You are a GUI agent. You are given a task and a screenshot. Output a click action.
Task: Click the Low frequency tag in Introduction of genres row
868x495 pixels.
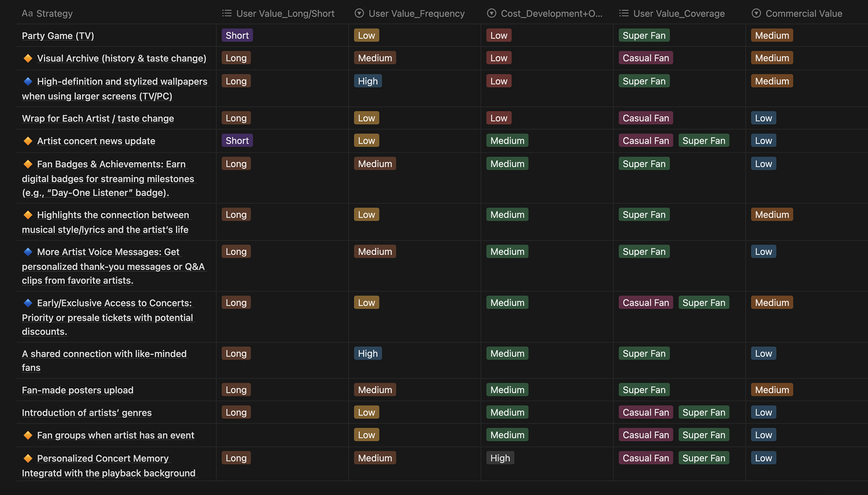(366, 413)
